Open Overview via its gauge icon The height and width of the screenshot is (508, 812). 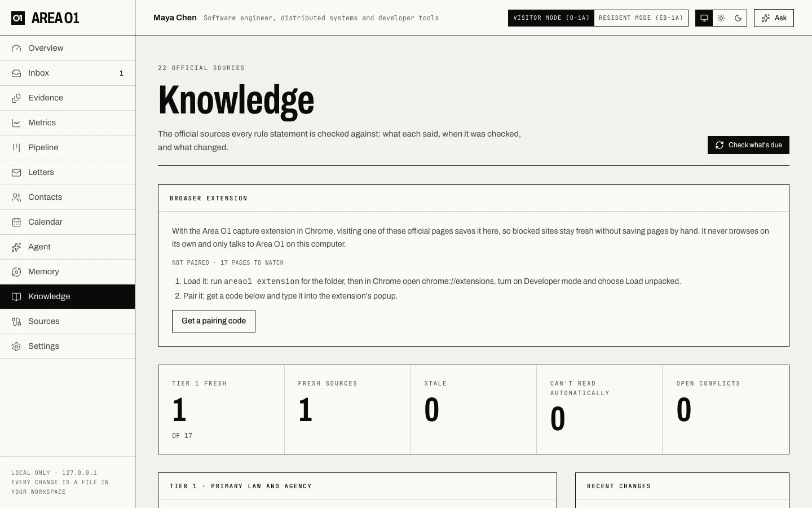(16, 49)
